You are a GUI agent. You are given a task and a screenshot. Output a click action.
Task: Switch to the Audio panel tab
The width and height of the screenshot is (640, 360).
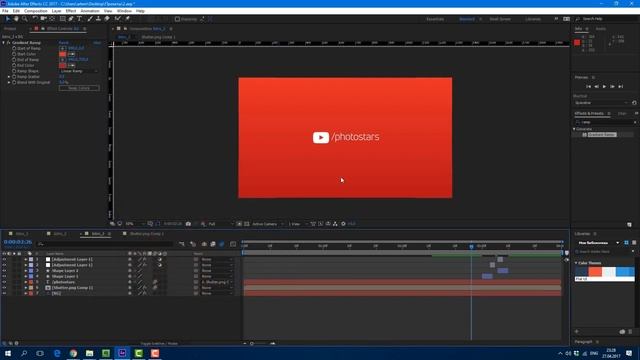coord(600,29)
